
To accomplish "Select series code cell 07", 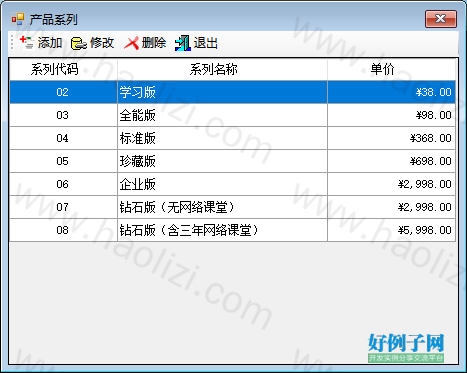I will point(63,207).
